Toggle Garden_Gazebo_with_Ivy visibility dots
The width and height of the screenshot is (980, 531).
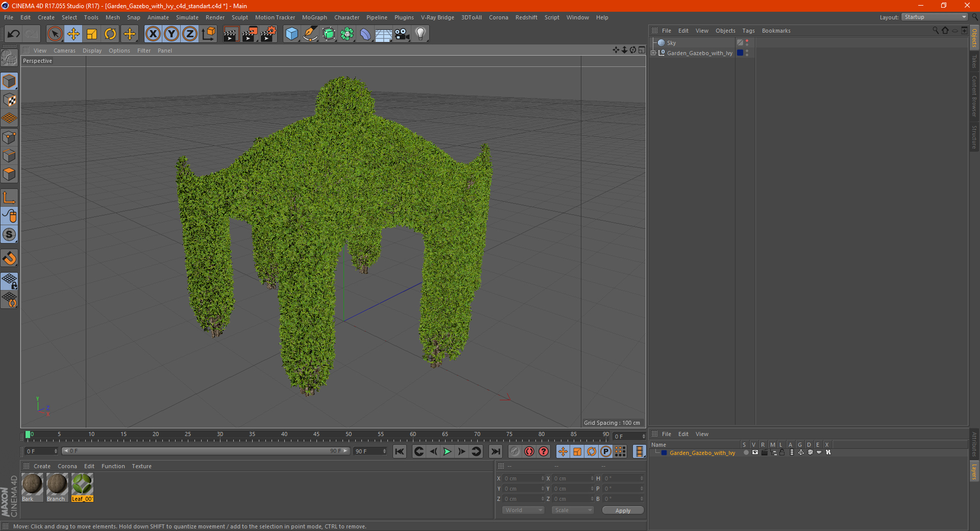tap(747, 53)
